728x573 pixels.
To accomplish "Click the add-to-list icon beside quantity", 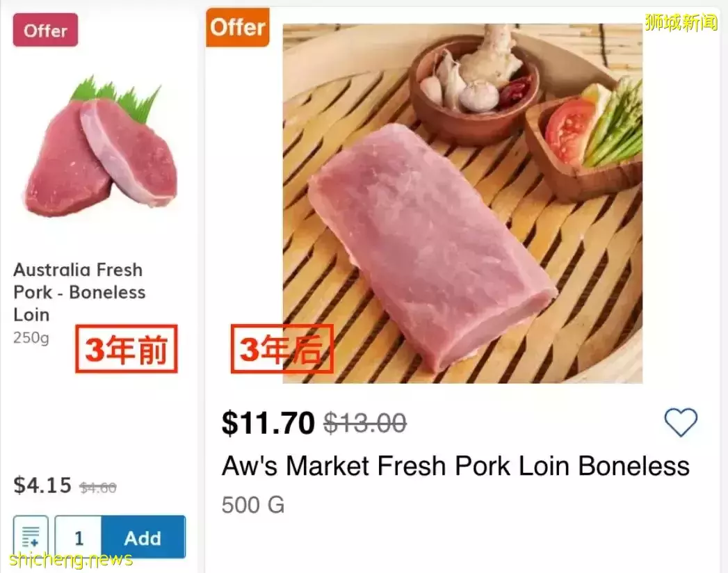I will click(x=31, y=537).
